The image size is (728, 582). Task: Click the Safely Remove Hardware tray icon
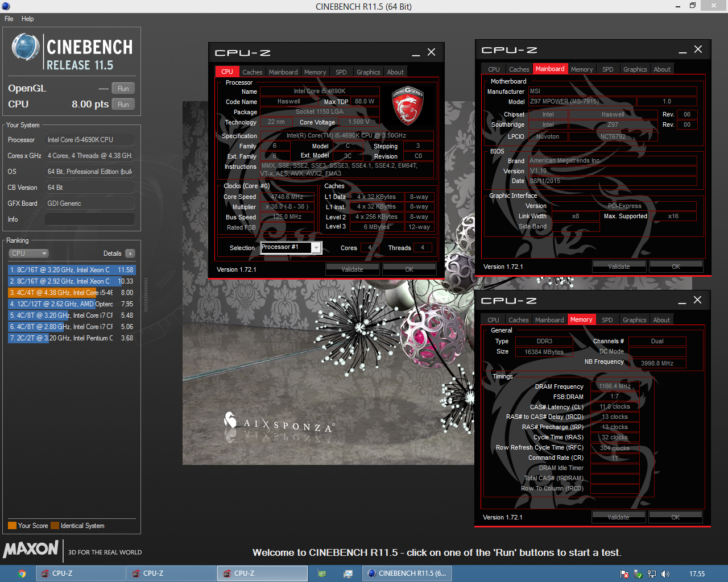(x=638, y=574)
